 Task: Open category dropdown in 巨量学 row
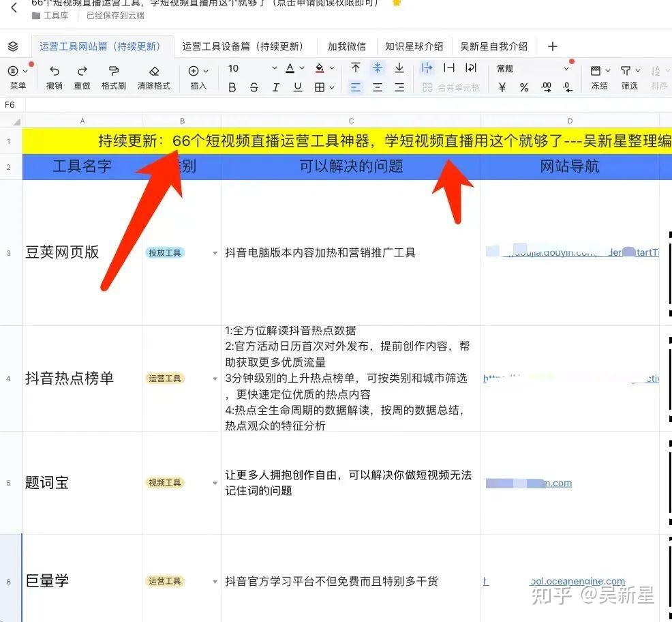[215, 582]
